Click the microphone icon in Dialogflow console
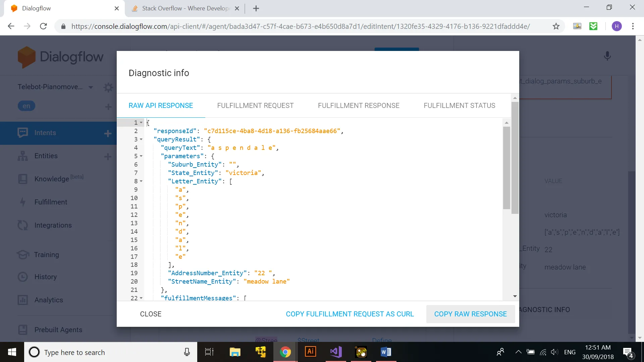Image resolution: width=644 pixels, height=362 pixels. coord(607,56)
